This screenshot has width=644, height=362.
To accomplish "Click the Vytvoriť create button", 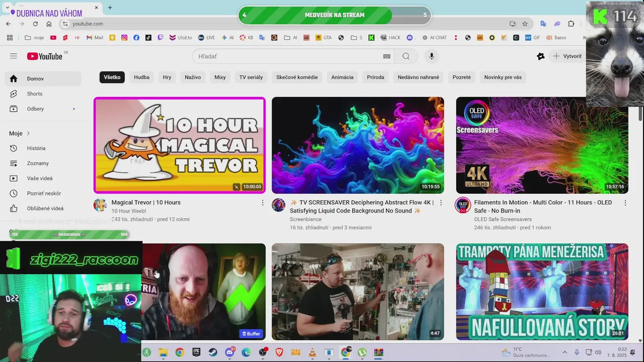I will (567, 56).
